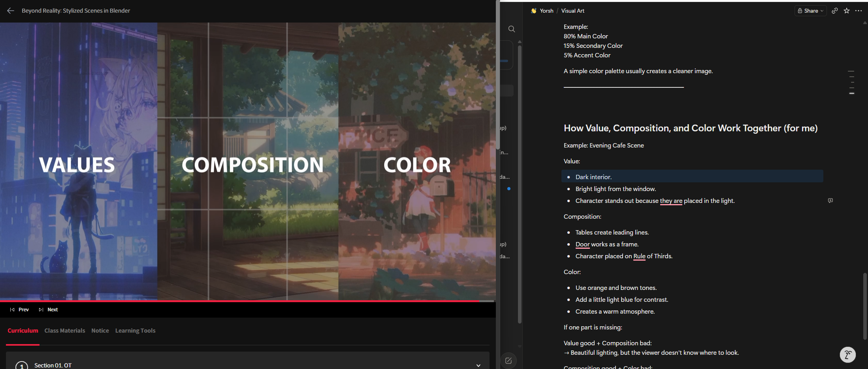Seek on the red video progress bar

247,301
